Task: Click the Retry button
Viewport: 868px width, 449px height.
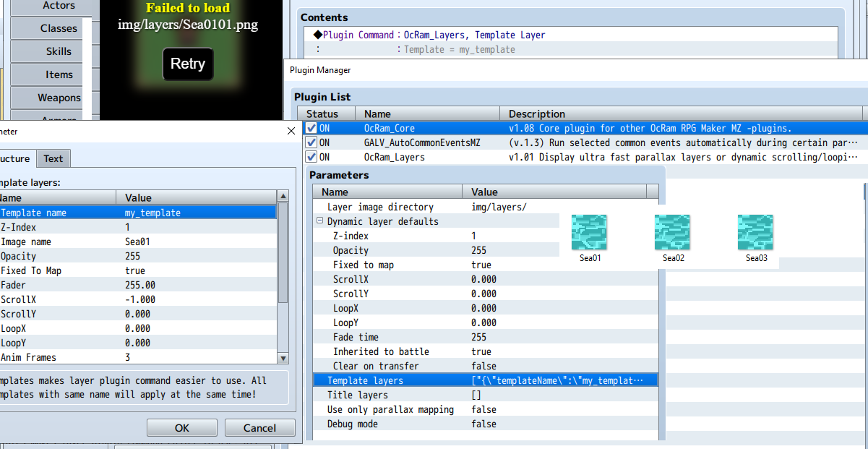Action: coord(188,64)
